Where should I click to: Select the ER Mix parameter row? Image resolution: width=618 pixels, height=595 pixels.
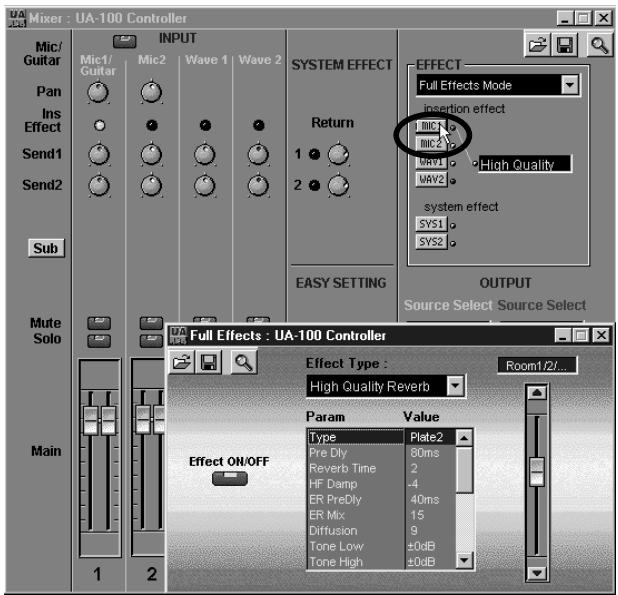[382, 515]
